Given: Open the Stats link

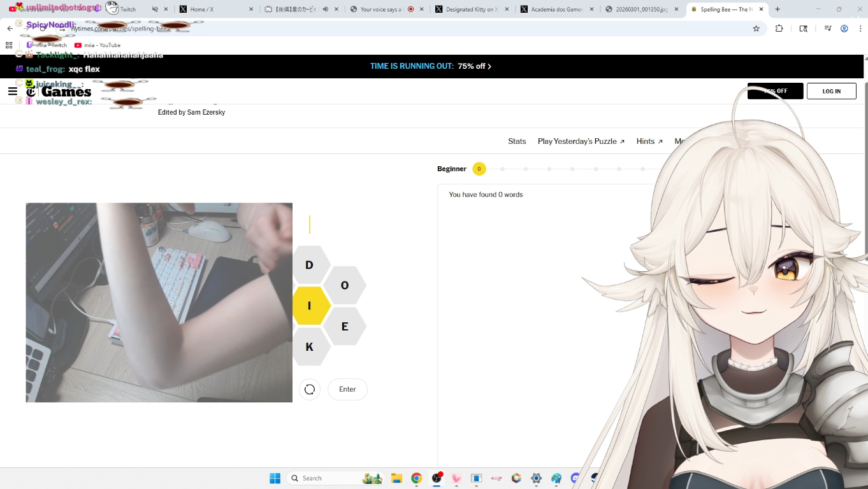Looking at the screenshot, I should [x=517, y=141].
